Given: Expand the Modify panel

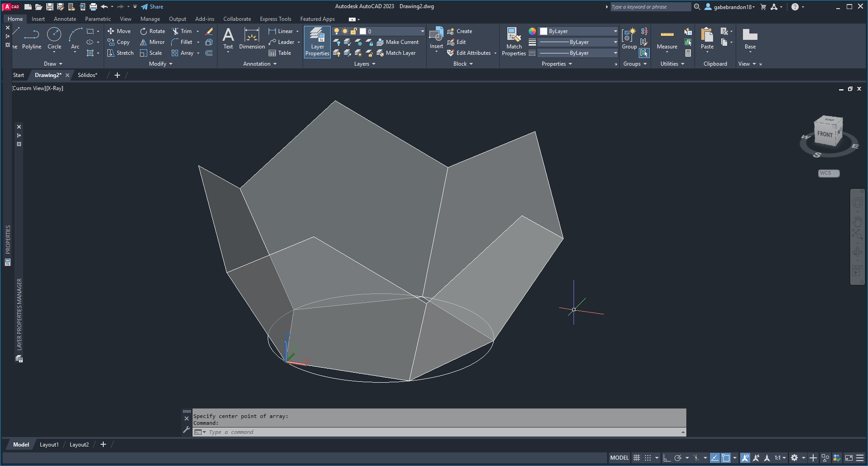Looking at the screenshot, I should 160,64.
